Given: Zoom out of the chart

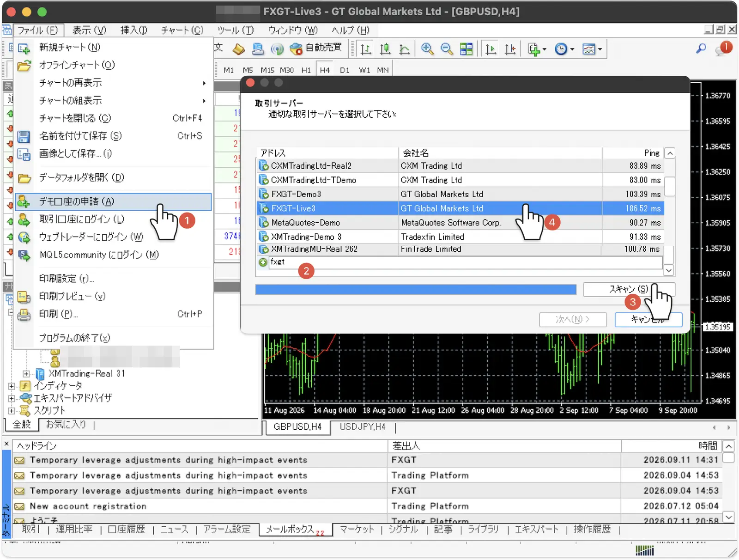Looking at the screenshot, I should [447, 49].
